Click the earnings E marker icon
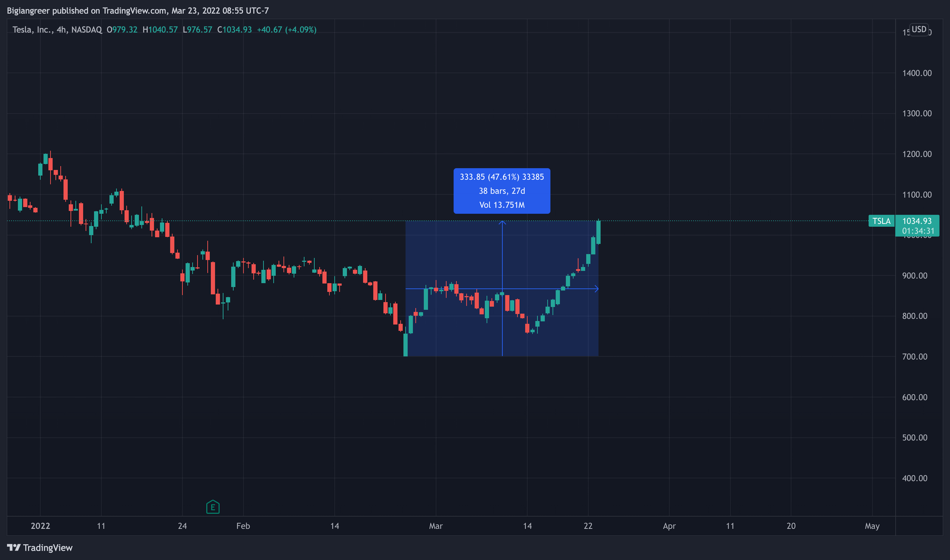The height and width of the screenshot is (560, 950). [x=213, y=507]
